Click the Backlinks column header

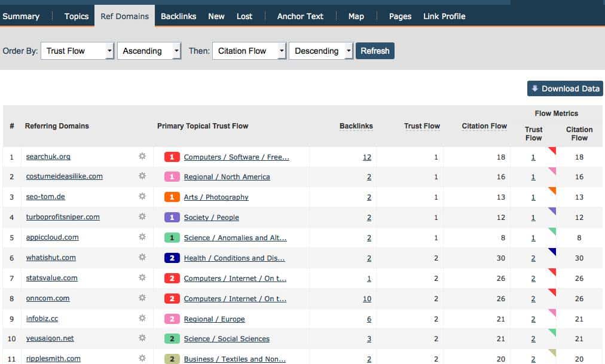(x=356, y=126)
